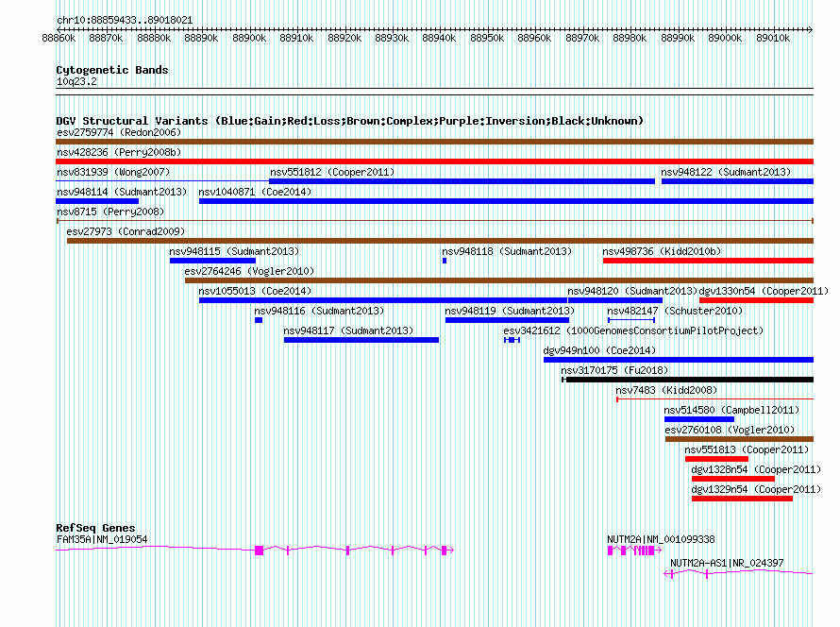This screenshot has height=627, width=840.
Task: Open nsv1040871 (Coe2014) variant label
Action: 255,192
